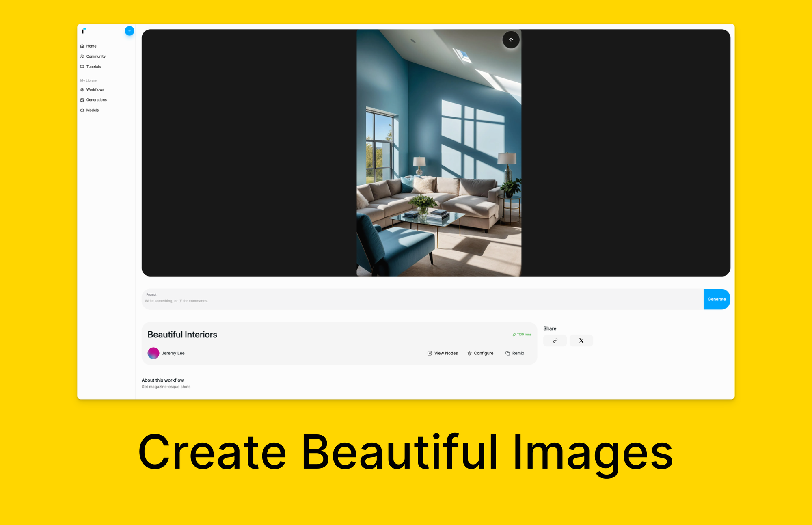This screenshot has width=812, height=525.
Task: Click the app logo in sidebar
Action: (84, 31)
